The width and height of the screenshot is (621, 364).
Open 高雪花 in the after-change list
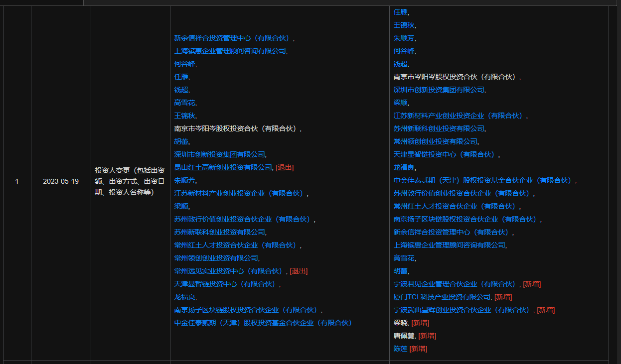403,258
